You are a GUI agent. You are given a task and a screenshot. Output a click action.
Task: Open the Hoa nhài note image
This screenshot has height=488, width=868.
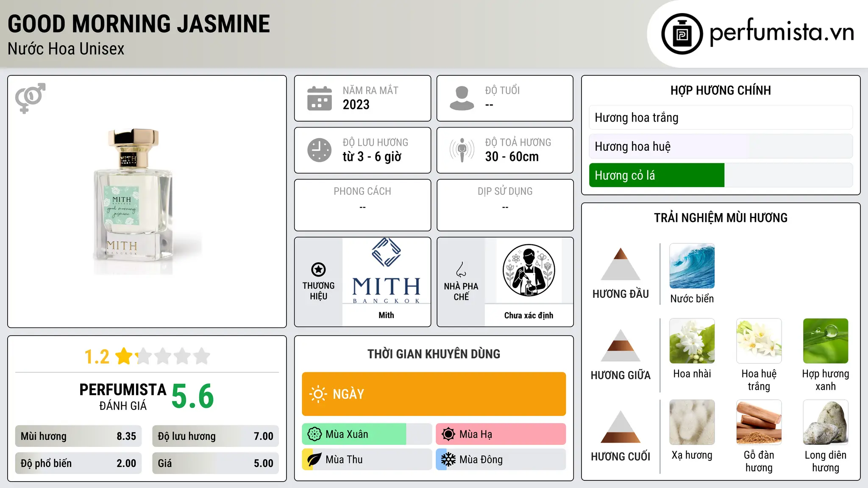pos(692,341)
